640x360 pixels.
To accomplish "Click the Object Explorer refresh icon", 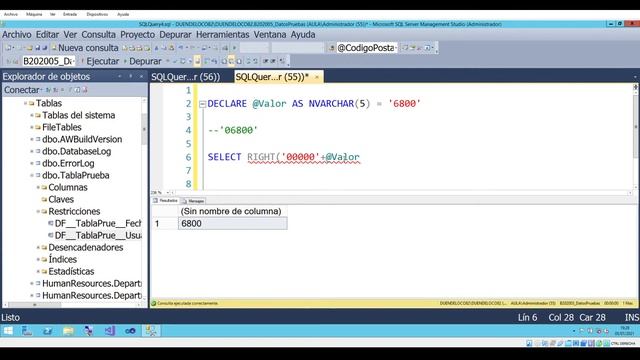I will (x=77, y=90).
